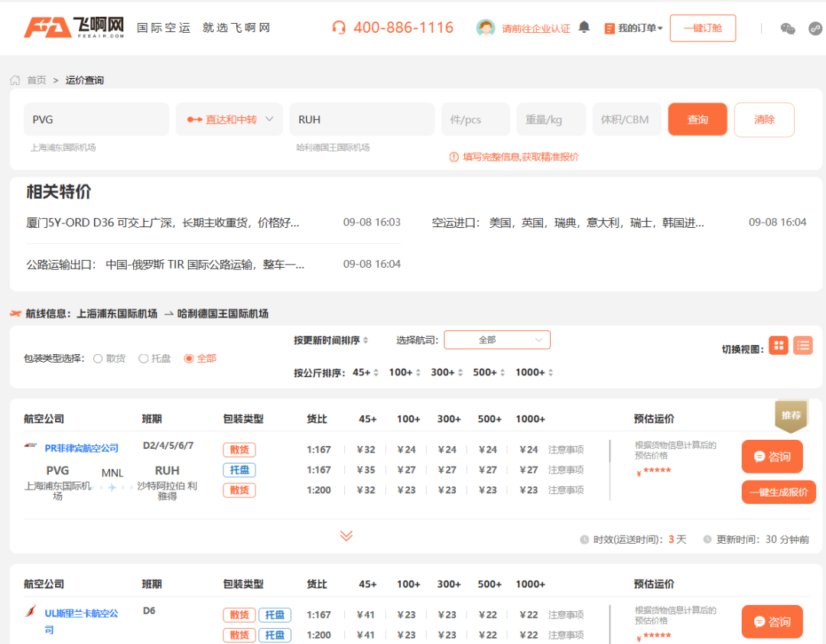Open 空运进口 美国英国 special offer

pos(567,223)
